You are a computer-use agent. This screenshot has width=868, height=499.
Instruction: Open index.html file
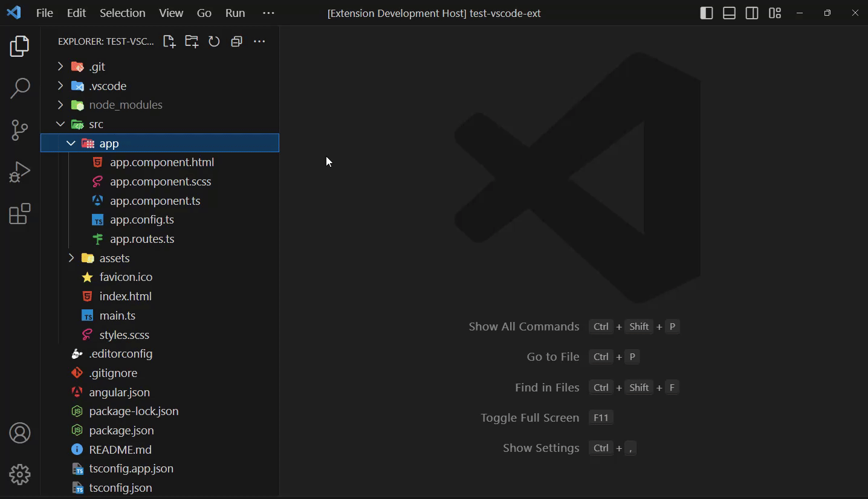pyautogui.click(x=160, y=296)
